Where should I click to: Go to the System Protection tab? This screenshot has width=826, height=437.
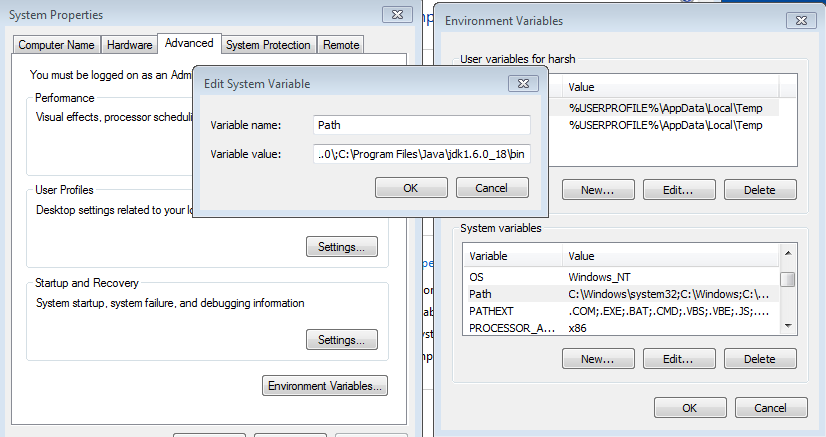(x=268, y=45)
